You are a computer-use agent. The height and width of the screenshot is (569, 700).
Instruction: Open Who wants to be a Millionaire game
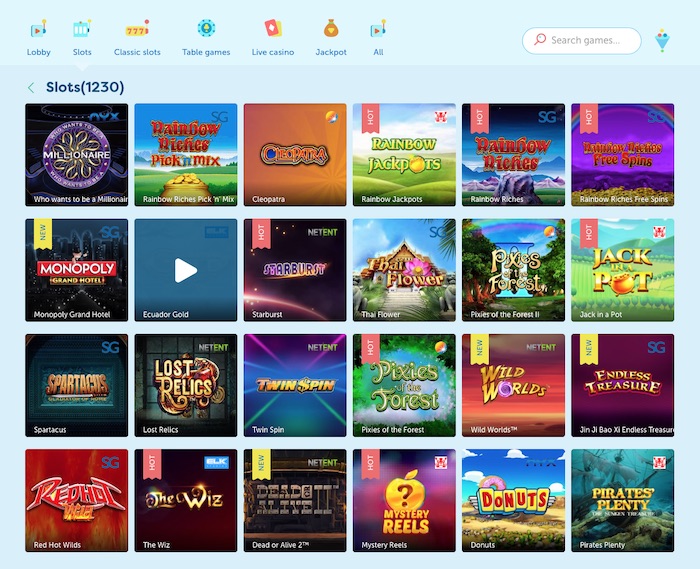point(77,155)
